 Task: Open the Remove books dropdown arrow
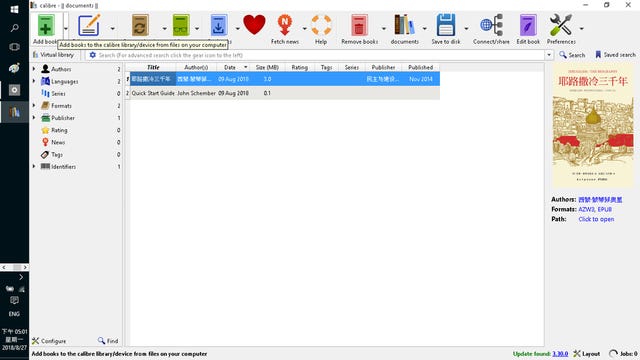pyautogui.click(x=384, y=29)
